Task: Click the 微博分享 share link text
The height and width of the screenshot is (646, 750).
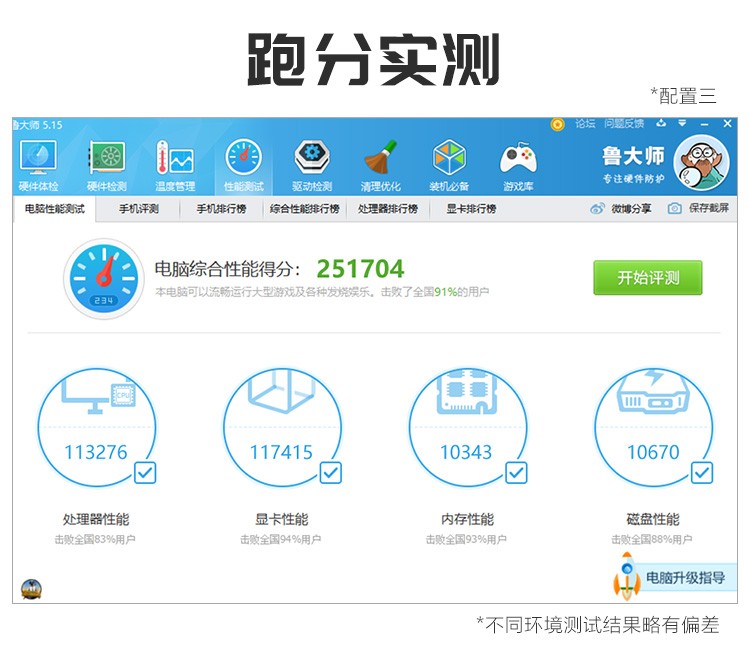Action: pyautogui.click(x=631, y=208)
